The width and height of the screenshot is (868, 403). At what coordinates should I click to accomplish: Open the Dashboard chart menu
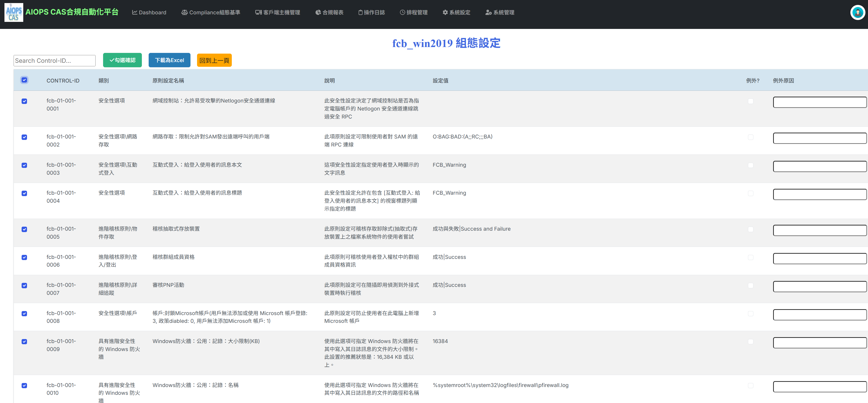[x=149, y=12]
